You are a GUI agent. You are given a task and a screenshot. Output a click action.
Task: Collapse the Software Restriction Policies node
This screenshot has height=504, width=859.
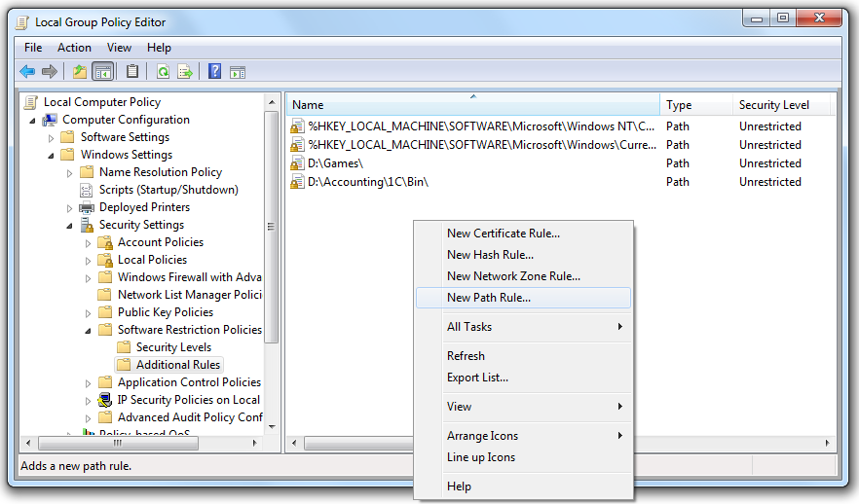(89, 331)
